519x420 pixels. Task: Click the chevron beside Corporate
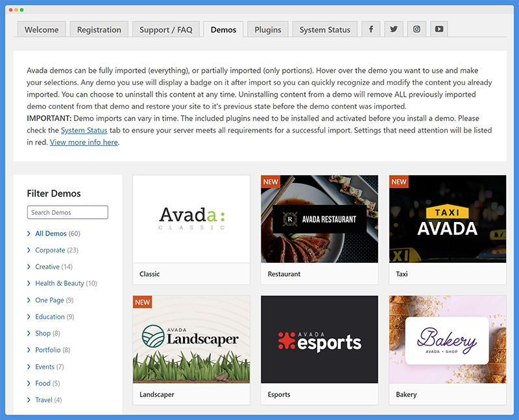(x=29, y=250)
